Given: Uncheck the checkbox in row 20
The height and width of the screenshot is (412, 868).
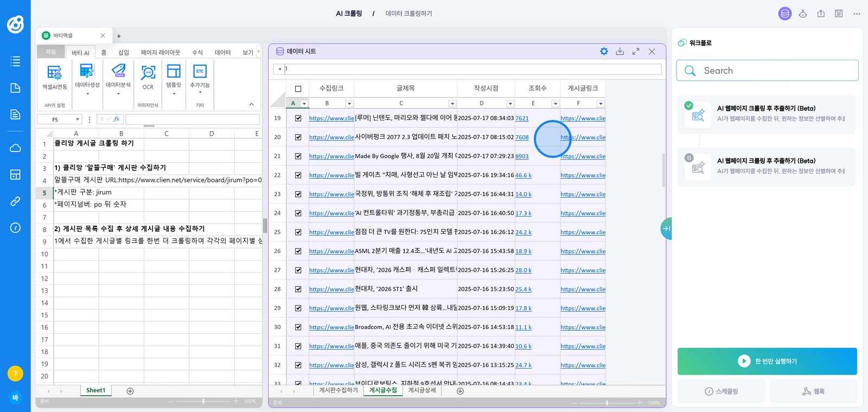Looking at the screenshot, I should pyautogui.click(x=298, y=137).
